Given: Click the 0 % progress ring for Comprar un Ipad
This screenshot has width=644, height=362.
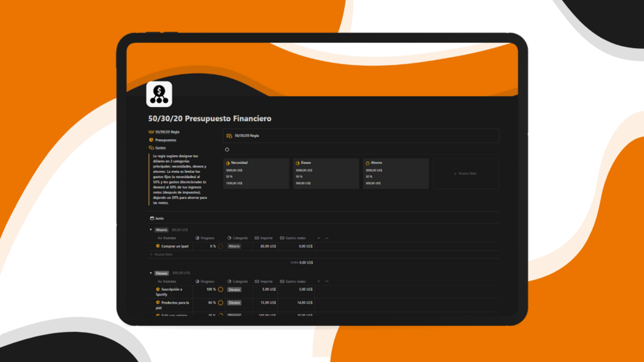Looking at the screenshot, I should click(x=220, y=246).
